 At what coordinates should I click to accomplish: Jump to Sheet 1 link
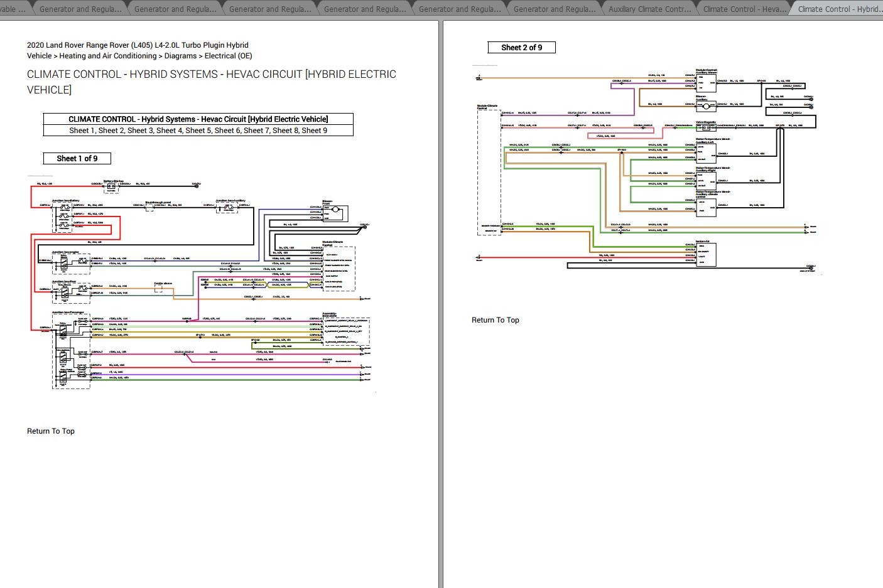82,131
